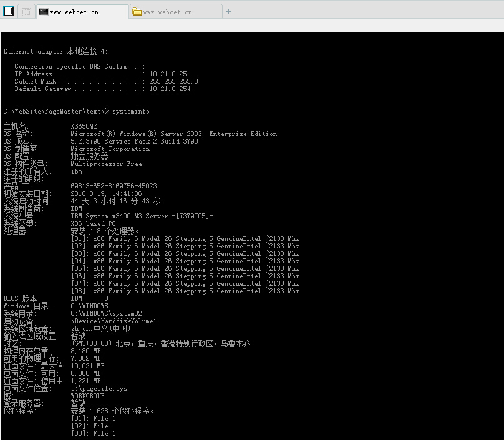Click the sidebar panel toggle icon
This screenshot has height=440, width=504.
9,12
